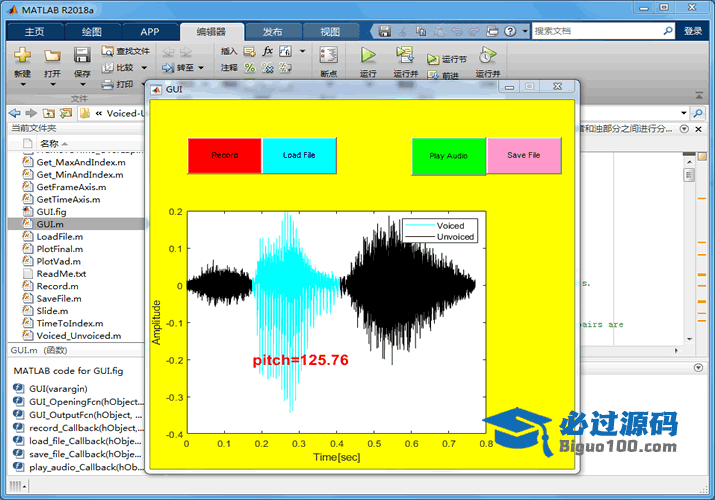The image size is (715, 500).
Task: Expand the 打开 dropdown arrow
Action: 52,84
